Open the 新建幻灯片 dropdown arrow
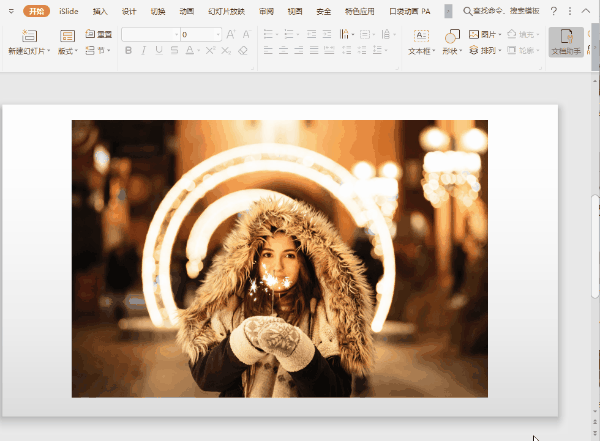This screenshot has width=600, height=441. pyautogui.click(x=49, y=51)
